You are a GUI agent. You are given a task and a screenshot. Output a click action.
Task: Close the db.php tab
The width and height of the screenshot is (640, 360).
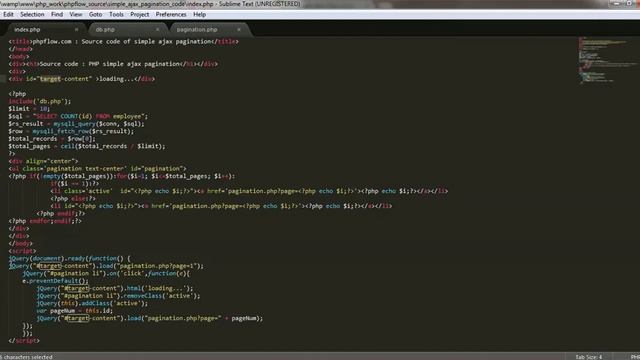pyautogui.click(x=158, y=29)
